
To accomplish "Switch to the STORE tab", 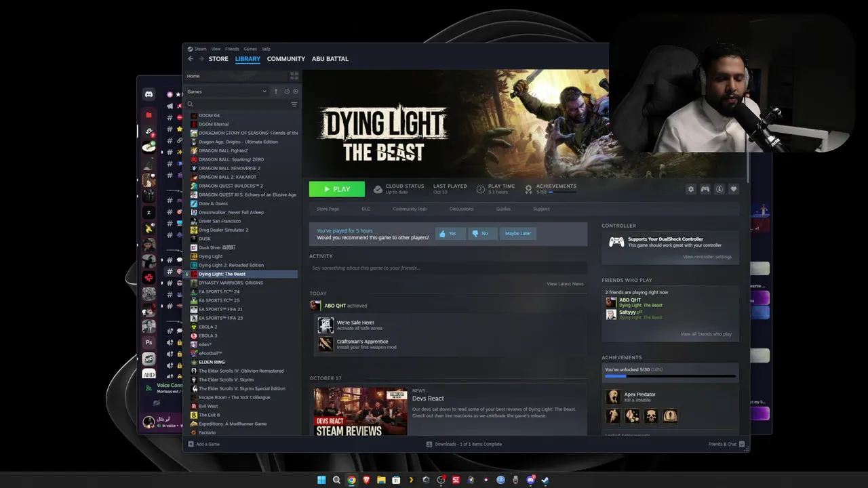I will click(x=218, y=59).
